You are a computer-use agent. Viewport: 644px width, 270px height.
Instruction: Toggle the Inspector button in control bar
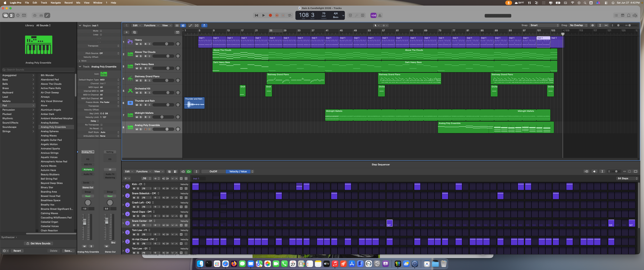click(11, 15)
